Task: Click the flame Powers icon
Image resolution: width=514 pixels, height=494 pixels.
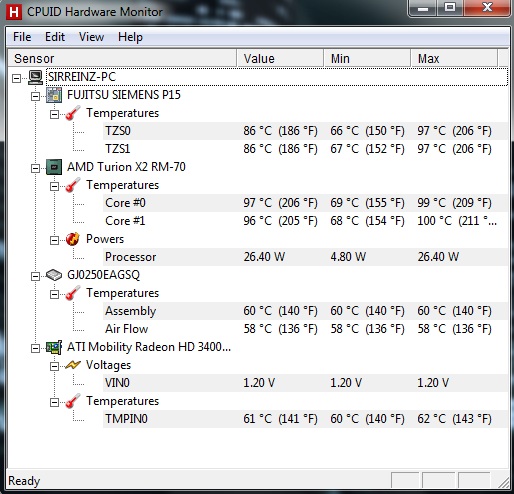Action: click(x=73, y=239)
